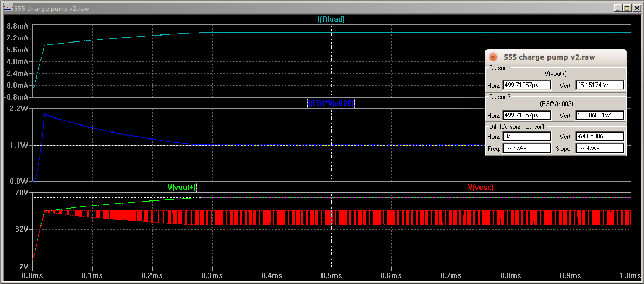Click the I(Rload) trace label

(331, 19)
